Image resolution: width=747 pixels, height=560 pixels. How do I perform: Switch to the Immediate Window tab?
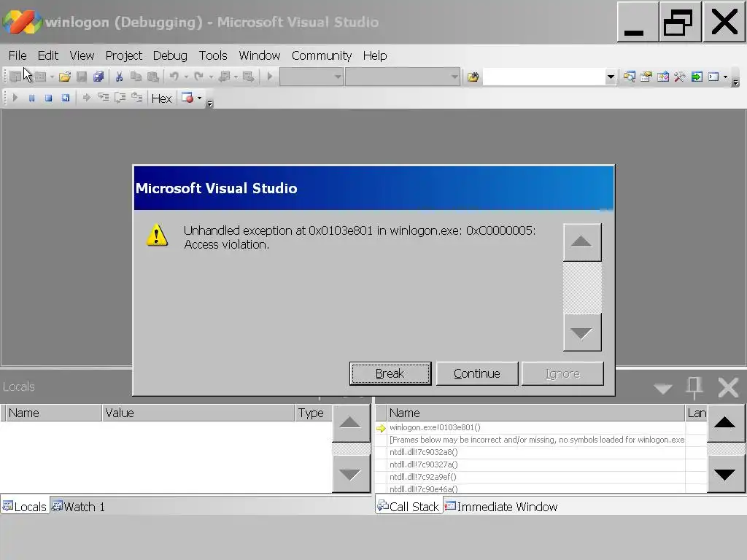tap(500, 506)
